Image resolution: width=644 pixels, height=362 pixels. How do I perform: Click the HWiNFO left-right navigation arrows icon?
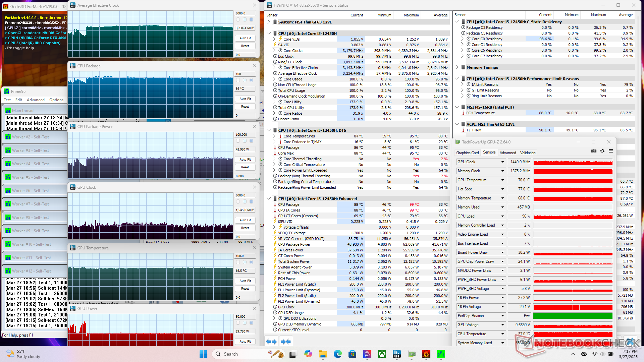[271, 342]
